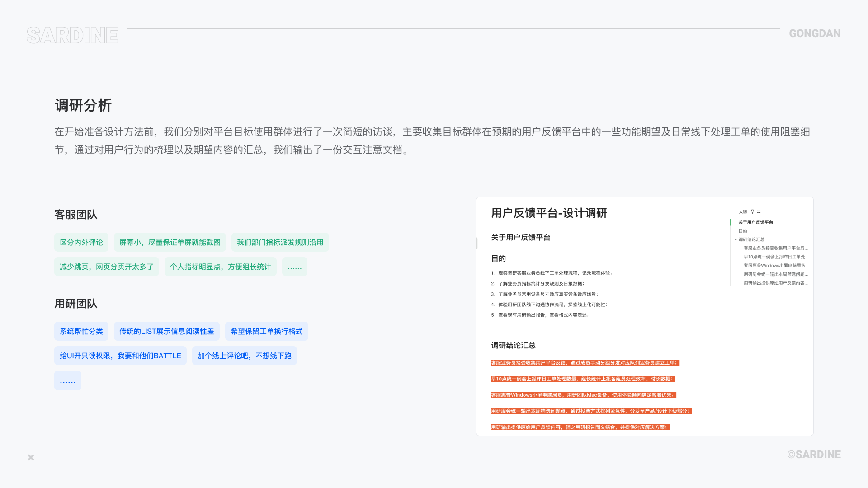868x488 pixels.
Task: Click the 个人指标明显点，方便组长统计 tag
Action: coord(221,267)
